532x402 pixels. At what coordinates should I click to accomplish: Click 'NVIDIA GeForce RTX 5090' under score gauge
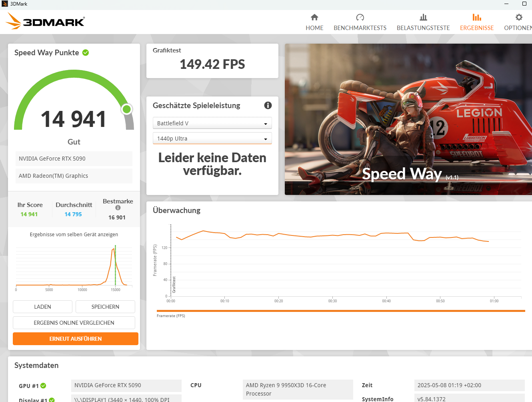[x=74, y=159]
